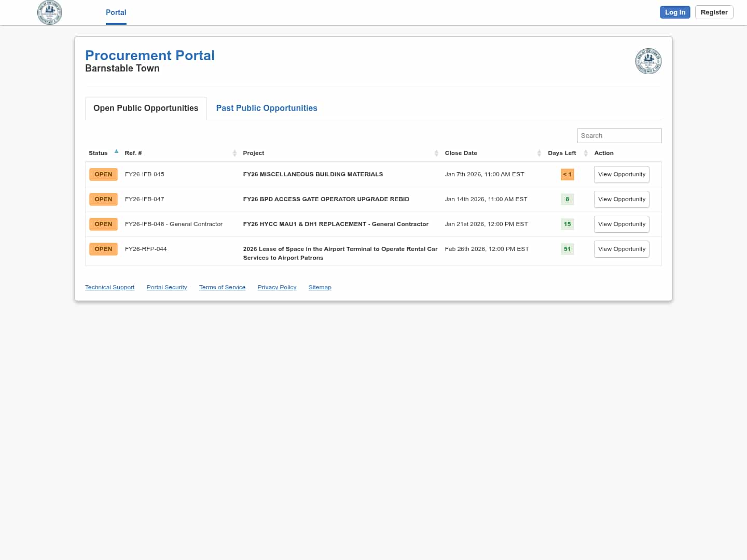The width and height of the screenshot is (747, 560).
Task: Sort by Project column arrows
Action: 436,153
